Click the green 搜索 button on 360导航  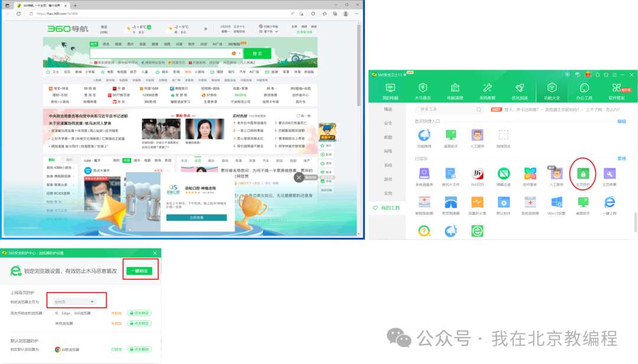pos(257,53)
